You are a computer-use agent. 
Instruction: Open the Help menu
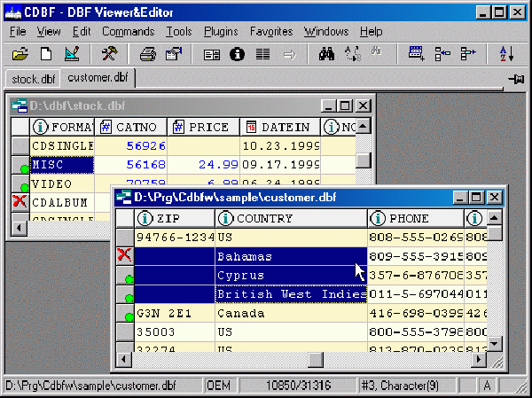tap(372, 32)
